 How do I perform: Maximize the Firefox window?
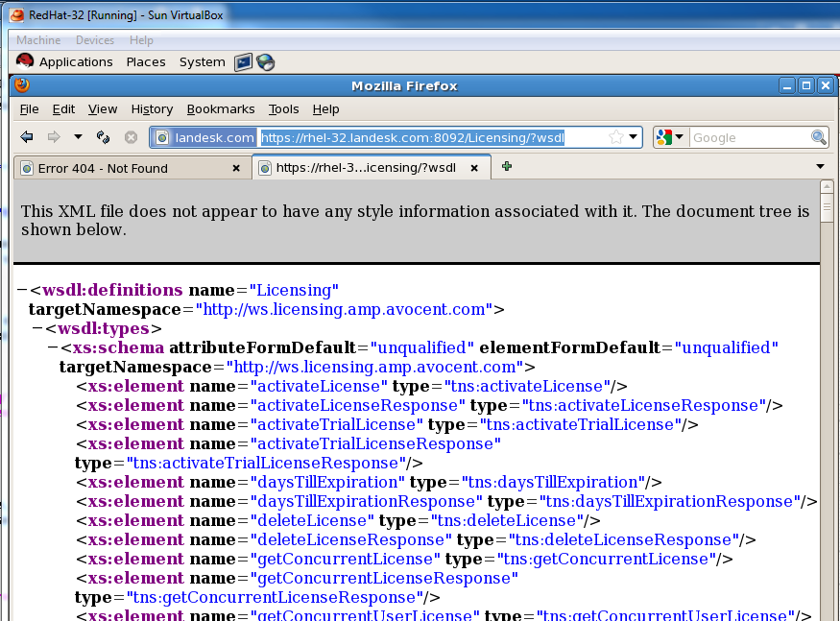pos(806,85)
